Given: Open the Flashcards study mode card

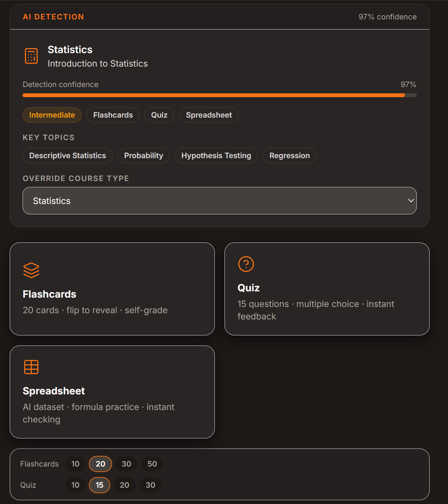Looking at the screenshot, I should [x=112, y=289].
